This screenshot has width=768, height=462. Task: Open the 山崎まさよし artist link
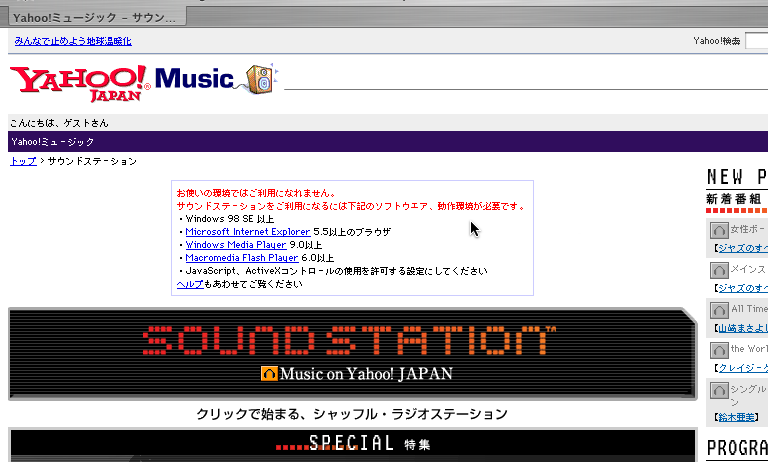[743, 328]
